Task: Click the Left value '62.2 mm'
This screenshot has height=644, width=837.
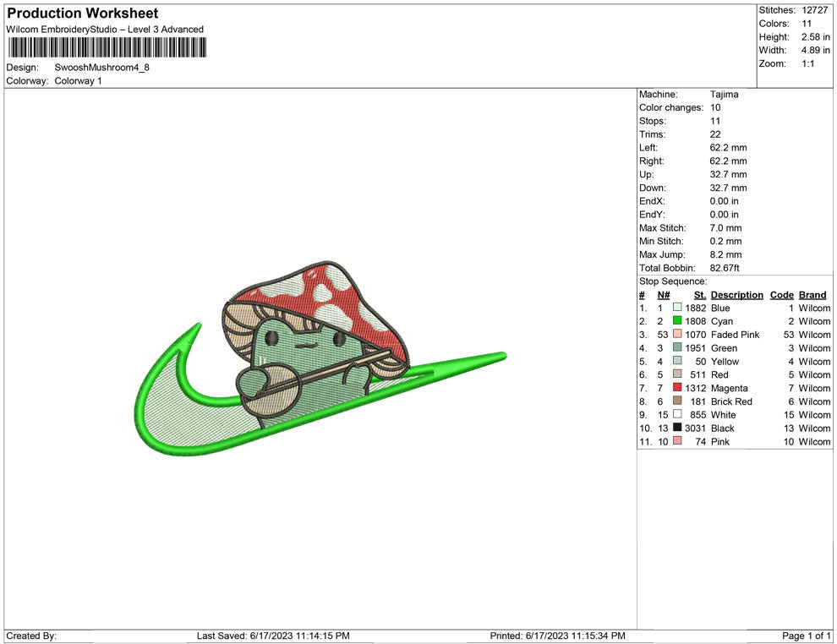Action: click(729, 147)
